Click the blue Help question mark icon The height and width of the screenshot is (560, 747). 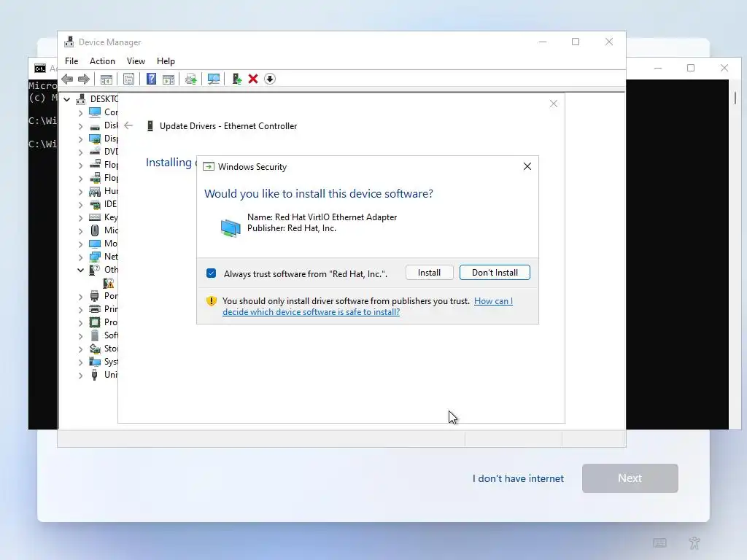pos(151,79)
